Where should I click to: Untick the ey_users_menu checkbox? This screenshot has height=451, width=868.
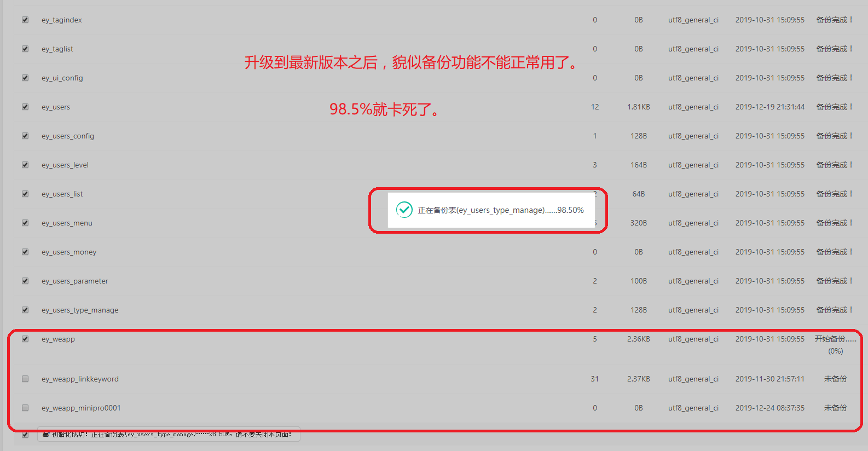(x=25, y=223)
